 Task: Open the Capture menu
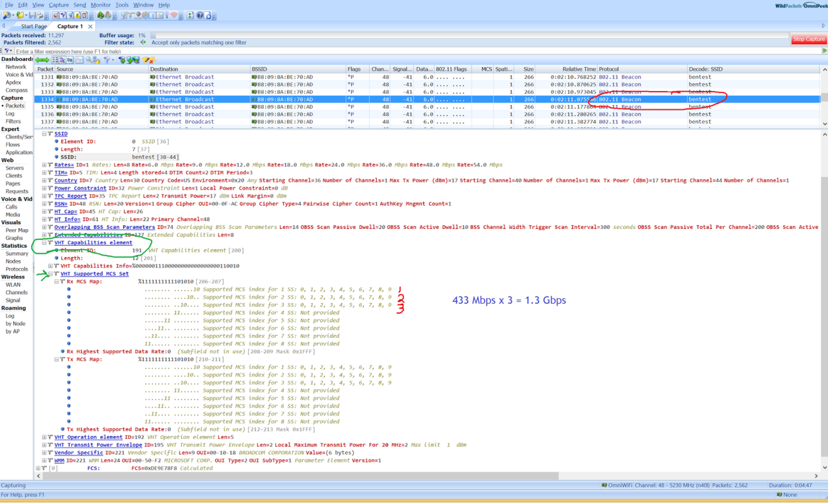(x=58, y=5)
